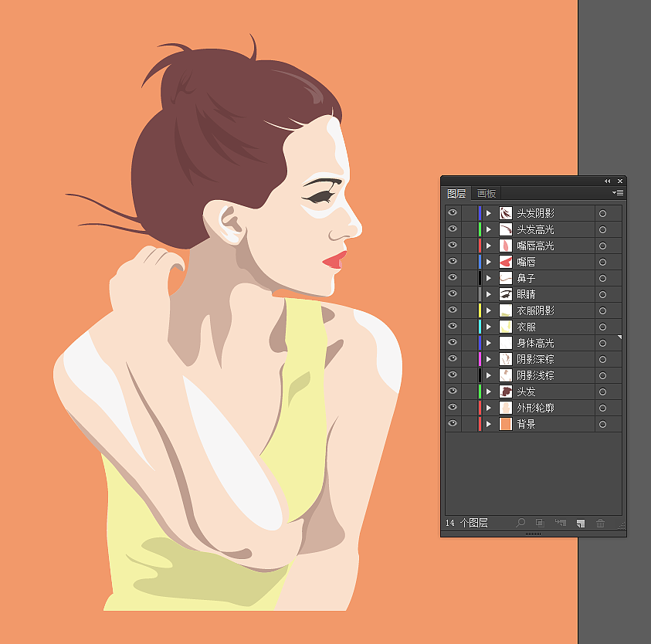Create a new sublayer using bottom icon
The height and width of the screenshot is (644, 651).
pos(561,523)
